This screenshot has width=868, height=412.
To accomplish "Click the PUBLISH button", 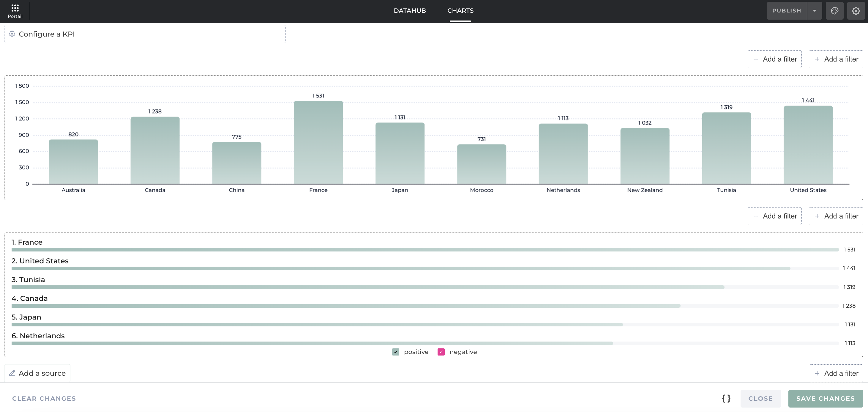I will pyautogui.click(x=786, y=11).
